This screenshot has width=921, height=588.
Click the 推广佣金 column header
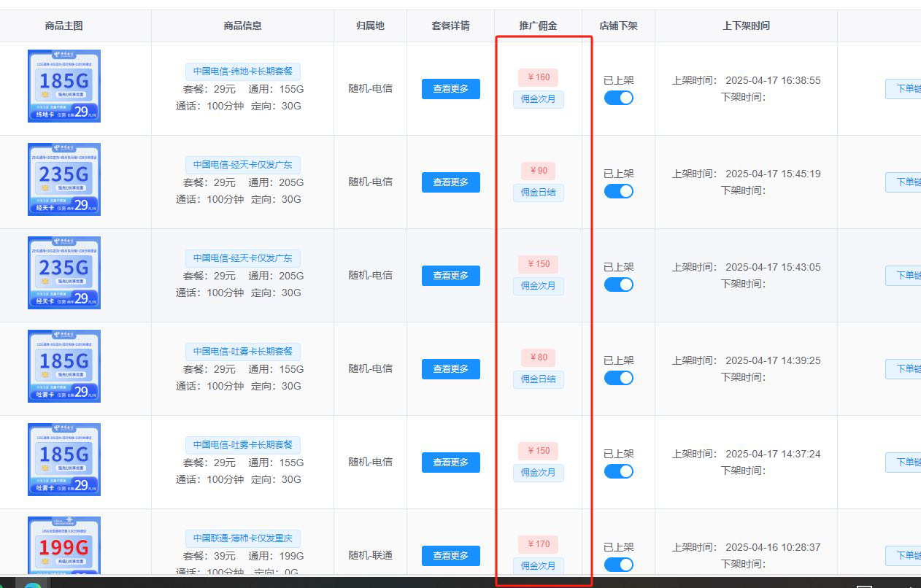[539, 26]
